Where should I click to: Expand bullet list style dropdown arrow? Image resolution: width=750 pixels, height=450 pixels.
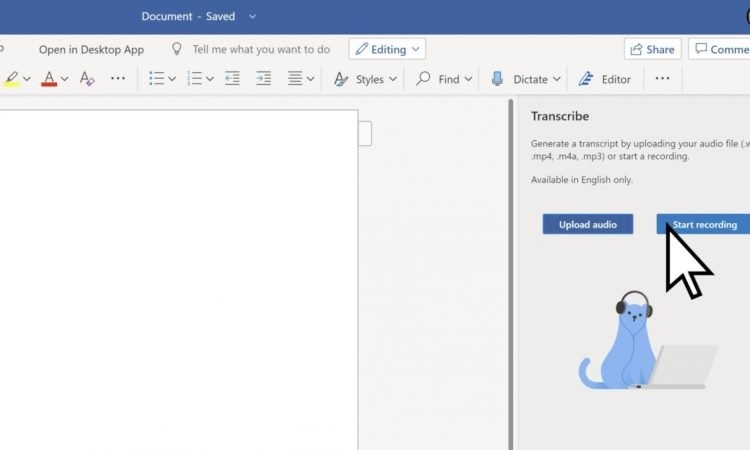(172, 79)
